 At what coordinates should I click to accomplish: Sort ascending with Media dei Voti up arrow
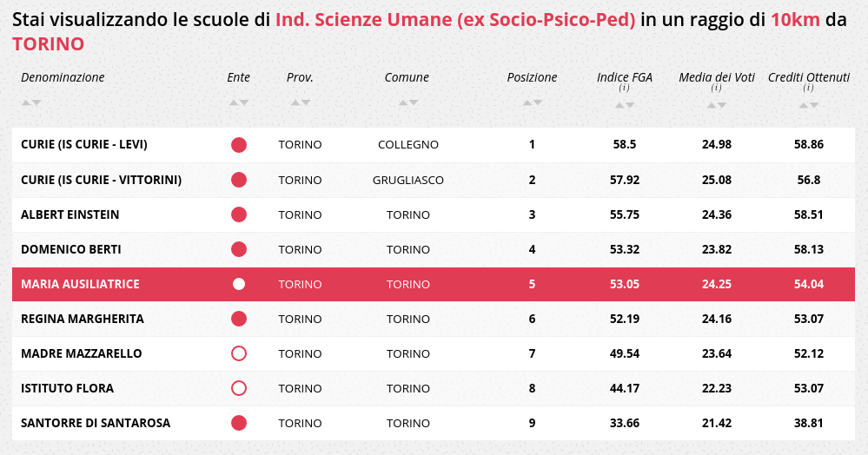click(x=712, y=106)
